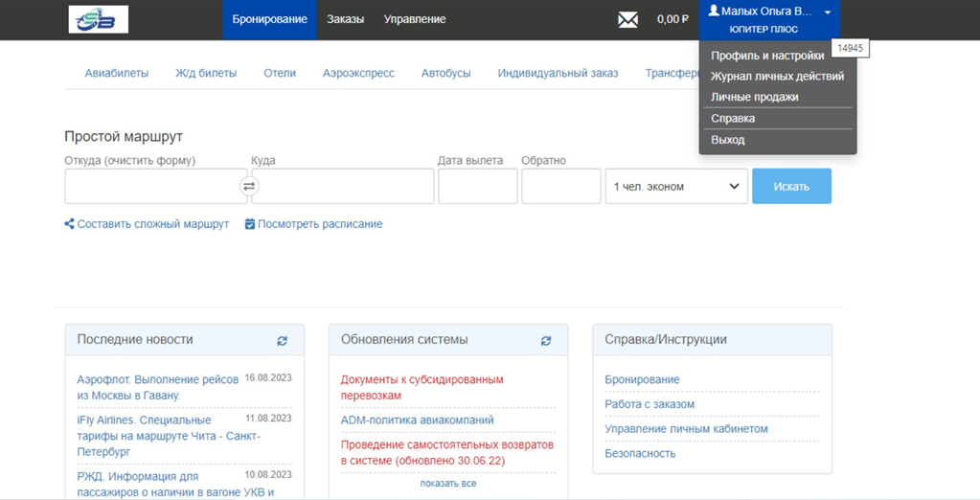
Task: Open the Управление top menu
Action: 415,19
